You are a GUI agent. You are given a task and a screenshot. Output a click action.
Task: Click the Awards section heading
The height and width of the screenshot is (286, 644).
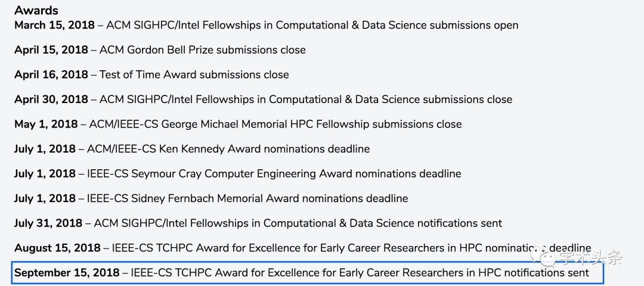click(x=36, y=10)
